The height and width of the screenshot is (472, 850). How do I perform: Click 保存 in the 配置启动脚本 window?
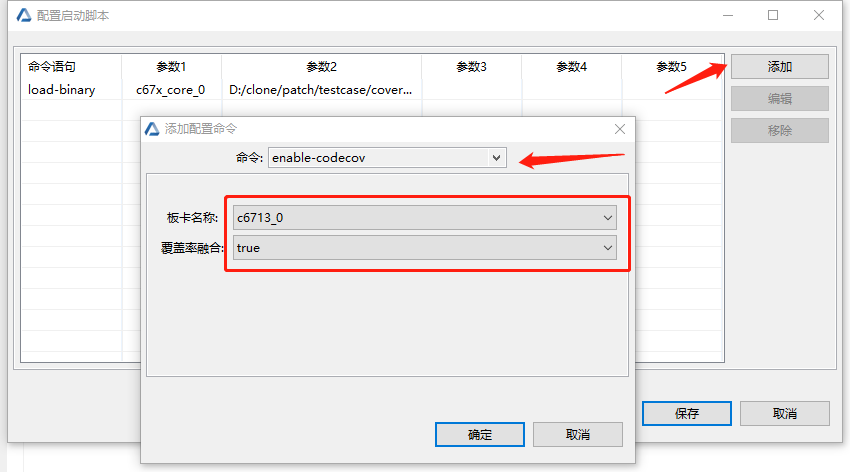[687, 413]
